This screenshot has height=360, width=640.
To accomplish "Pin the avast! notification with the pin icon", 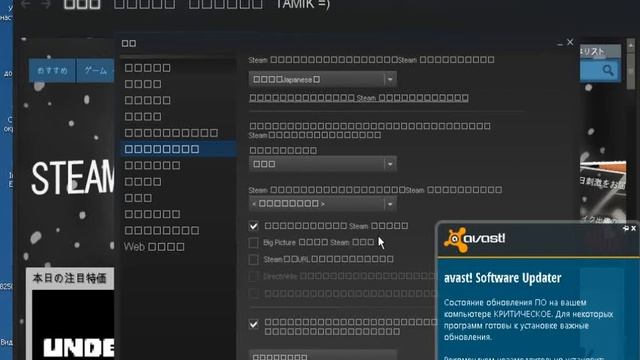I will click(x=626, y=228).
